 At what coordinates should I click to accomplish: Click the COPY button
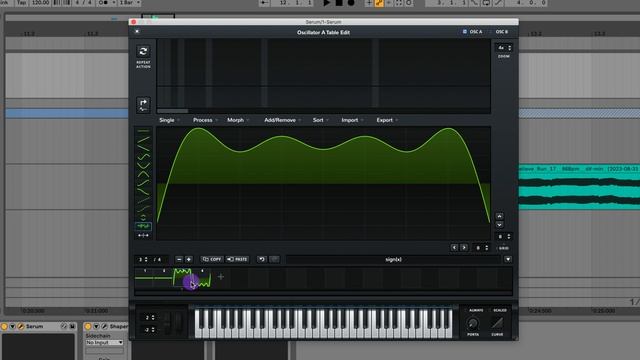[212, 259]
